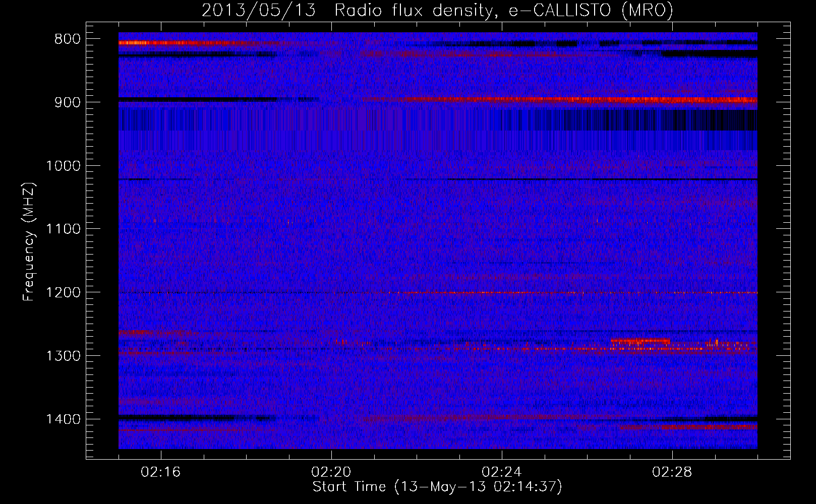Click the 1400 frequency axis label

[63, 419]
